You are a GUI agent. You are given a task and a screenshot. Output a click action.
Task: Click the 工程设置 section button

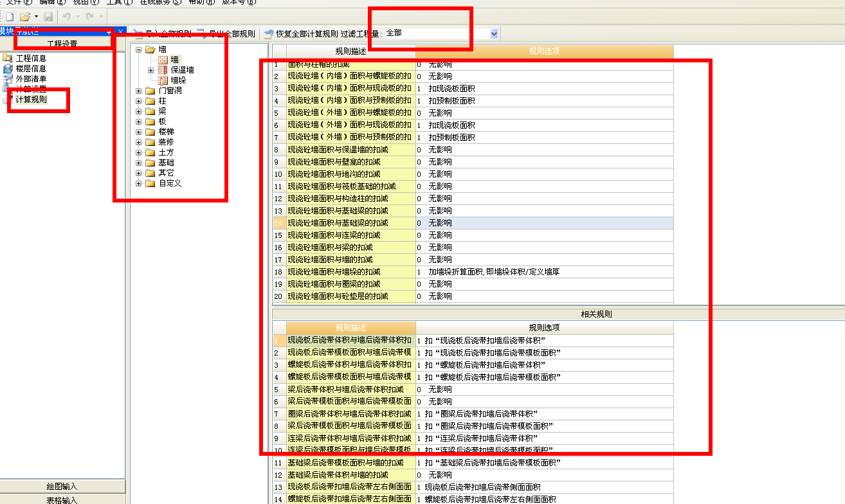coord(62,44)
